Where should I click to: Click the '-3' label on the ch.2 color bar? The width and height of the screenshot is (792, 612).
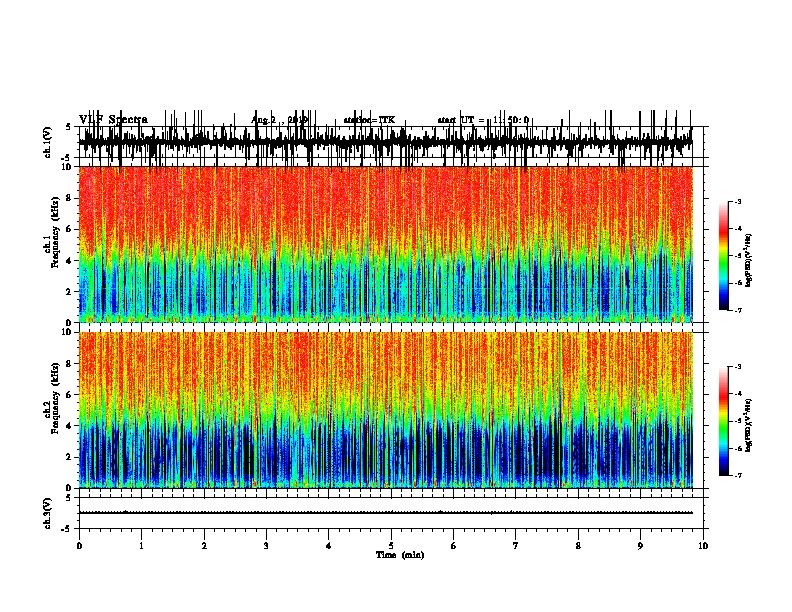(x=738, y=367)
